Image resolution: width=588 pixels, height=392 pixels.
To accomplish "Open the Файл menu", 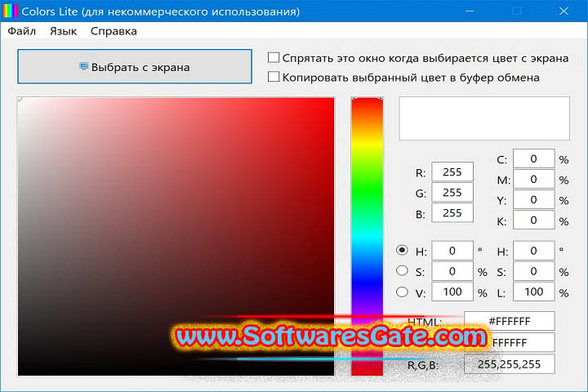I will pos(22,31).
